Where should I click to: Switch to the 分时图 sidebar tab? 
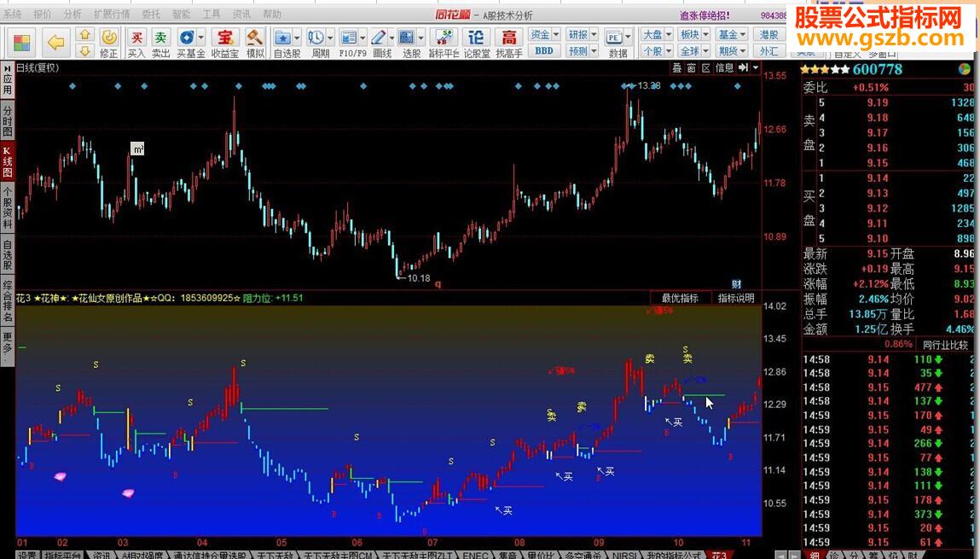point(8,120)
